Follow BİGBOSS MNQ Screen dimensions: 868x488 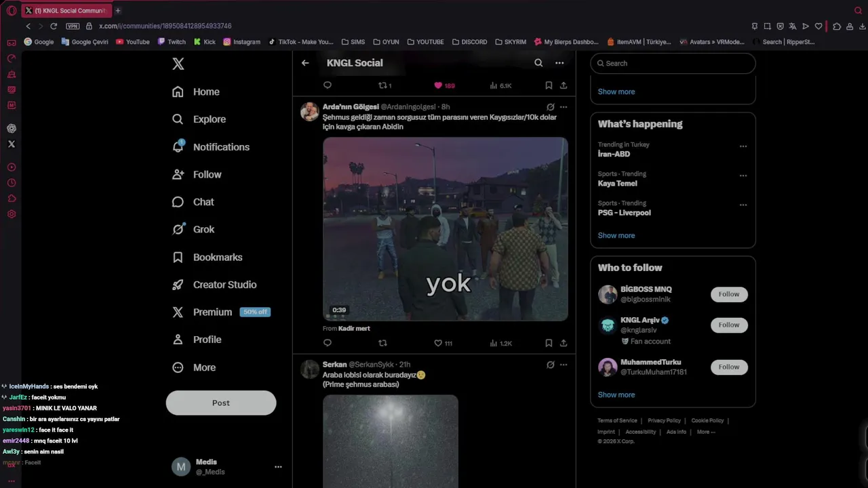729,294
